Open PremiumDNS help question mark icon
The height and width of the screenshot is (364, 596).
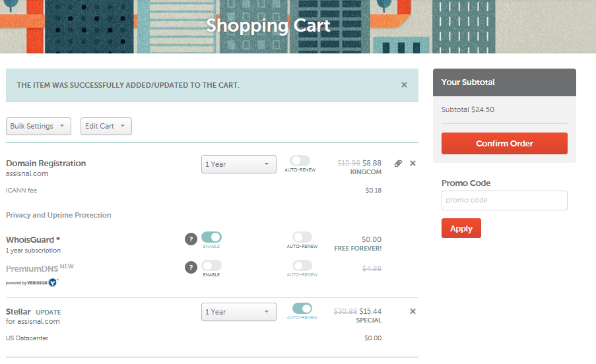[x=191, y=267]
